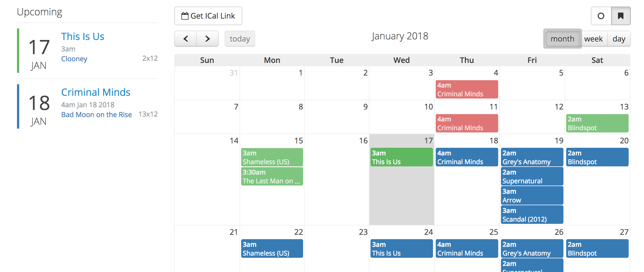Open the Clooney episode link

74,59
